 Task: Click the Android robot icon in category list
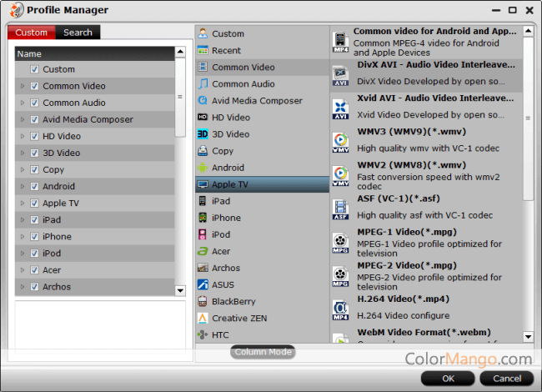pyautogui.click(x=203, y=168)
